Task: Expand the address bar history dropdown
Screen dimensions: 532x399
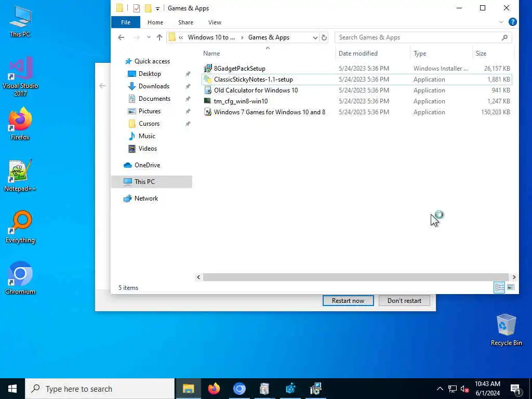Action: (x=315, y=37)
